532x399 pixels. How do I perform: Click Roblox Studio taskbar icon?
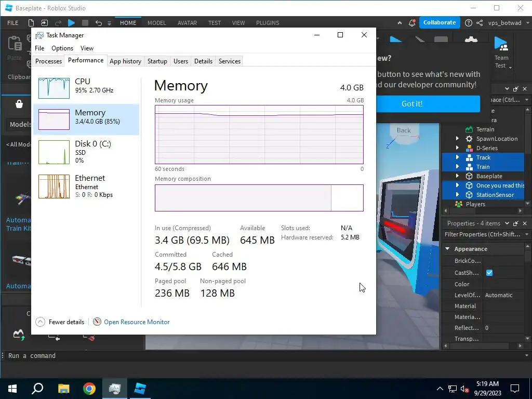click(x=140, y=389)
